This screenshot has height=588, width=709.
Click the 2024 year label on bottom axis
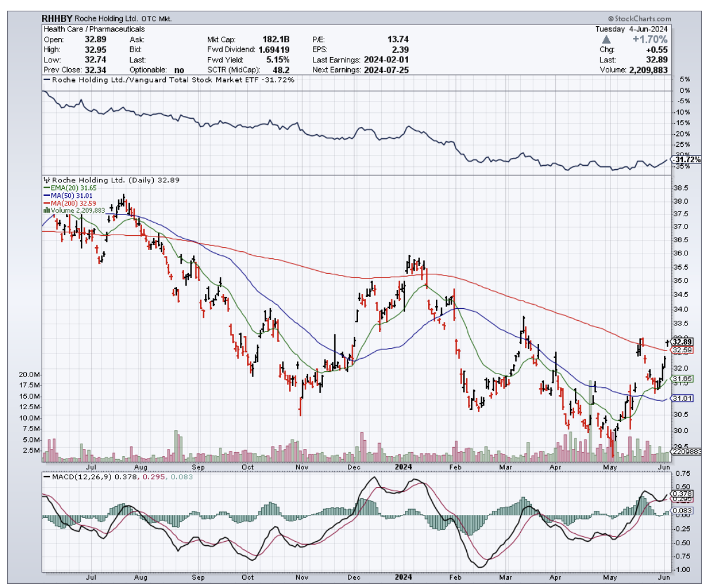coord(403,576)
